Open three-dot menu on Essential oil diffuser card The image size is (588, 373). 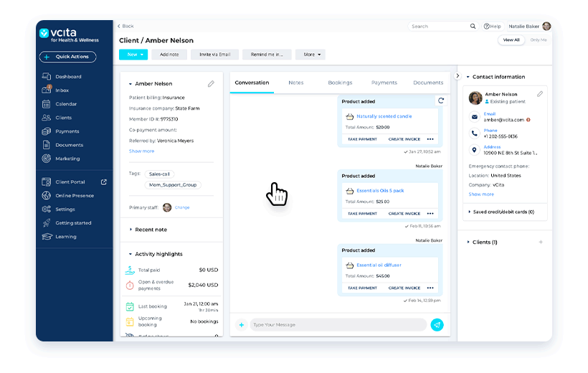point(430,288)
